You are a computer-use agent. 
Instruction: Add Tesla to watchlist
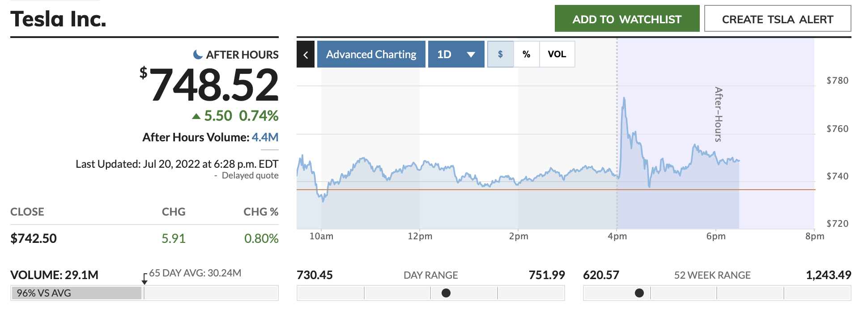click(627, 18)
